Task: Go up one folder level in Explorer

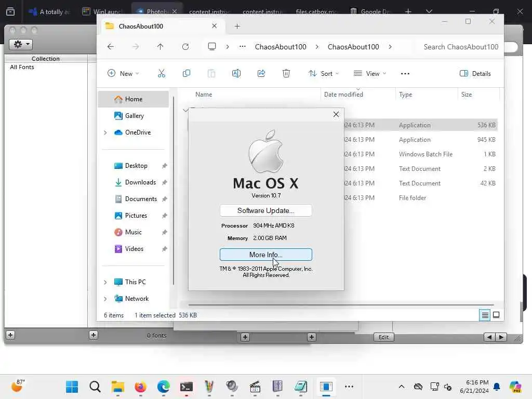Action: click(160, 47)
